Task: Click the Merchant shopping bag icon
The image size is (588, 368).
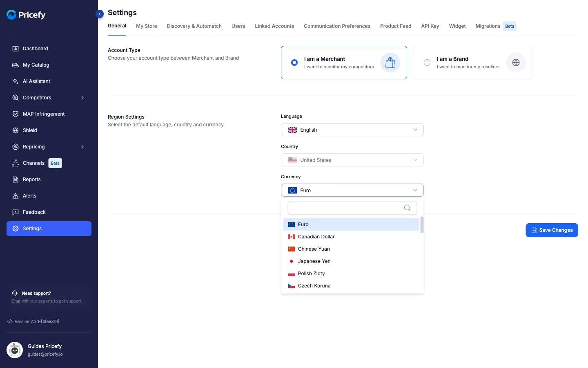Action: (390, 63)
